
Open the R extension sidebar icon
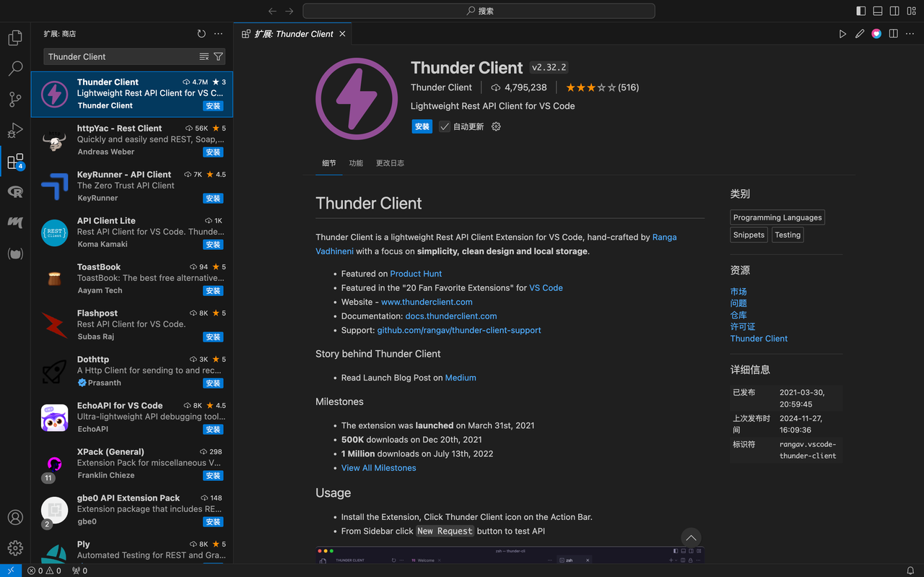click(x=15, y=191)
